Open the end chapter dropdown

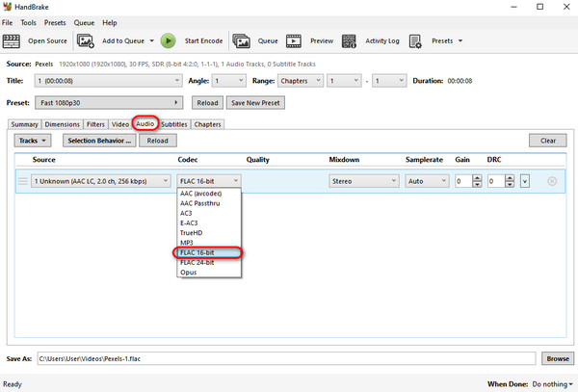pos(389,81)
